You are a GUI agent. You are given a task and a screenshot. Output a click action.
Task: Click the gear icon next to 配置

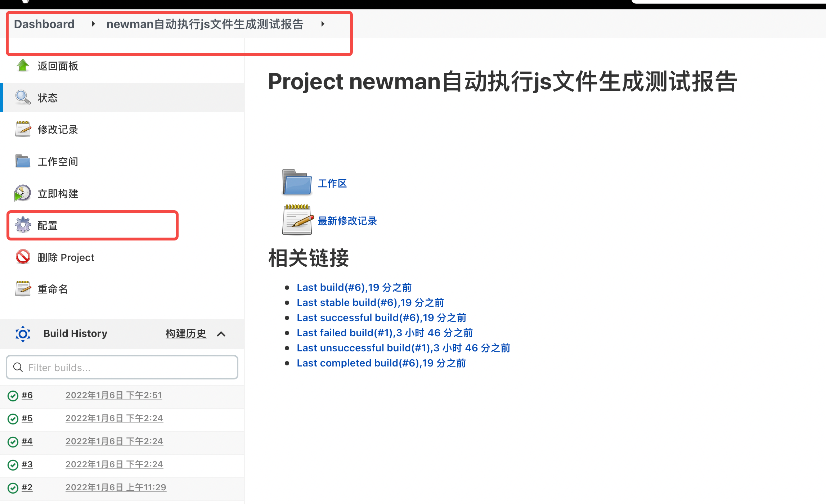(23, 225)
